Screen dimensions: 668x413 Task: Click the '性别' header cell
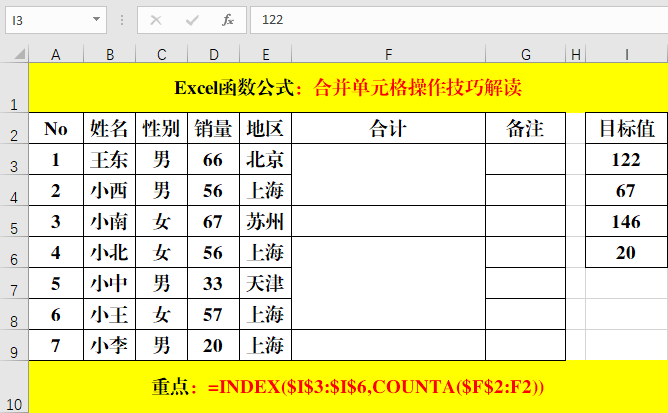161,128
